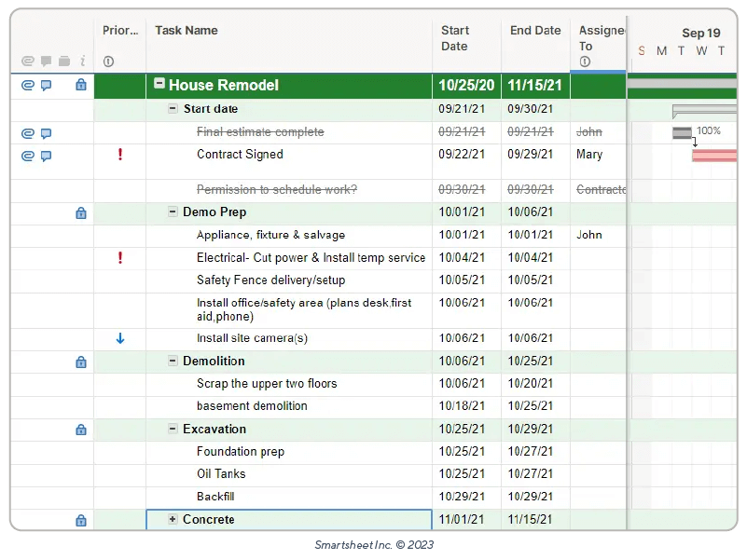Open attachments on the House Remodel row
747x560 pixels.
point(27,85)
